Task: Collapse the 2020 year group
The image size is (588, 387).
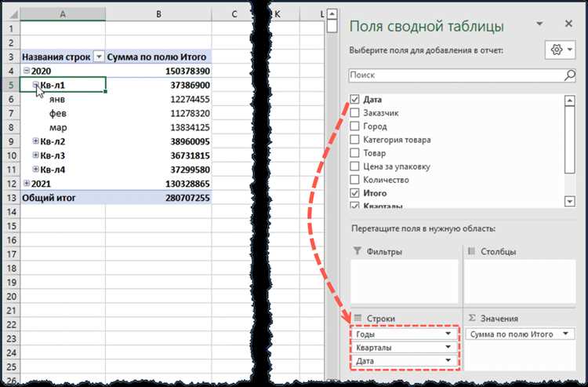Action: point(27,71)
